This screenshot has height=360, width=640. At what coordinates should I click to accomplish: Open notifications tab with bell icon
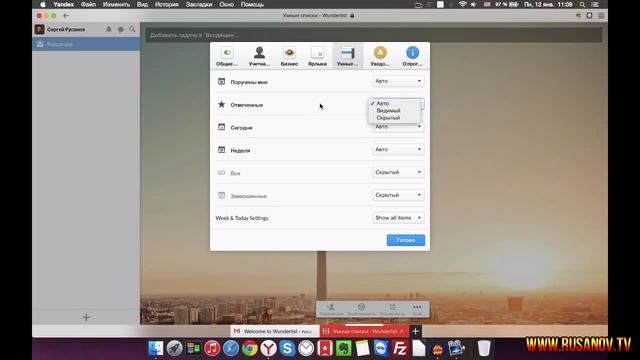[x=380, y=56]
